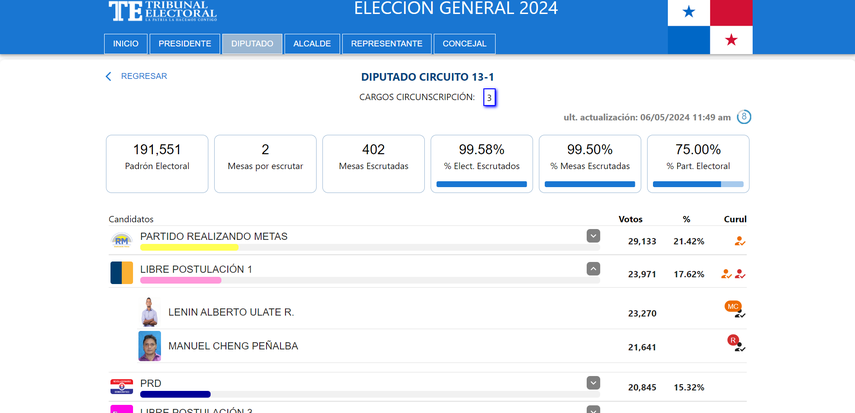855x413 pixels.
Task: Click the % Elect. Escrutados progress bar
Action: click(x=481, y=184)
